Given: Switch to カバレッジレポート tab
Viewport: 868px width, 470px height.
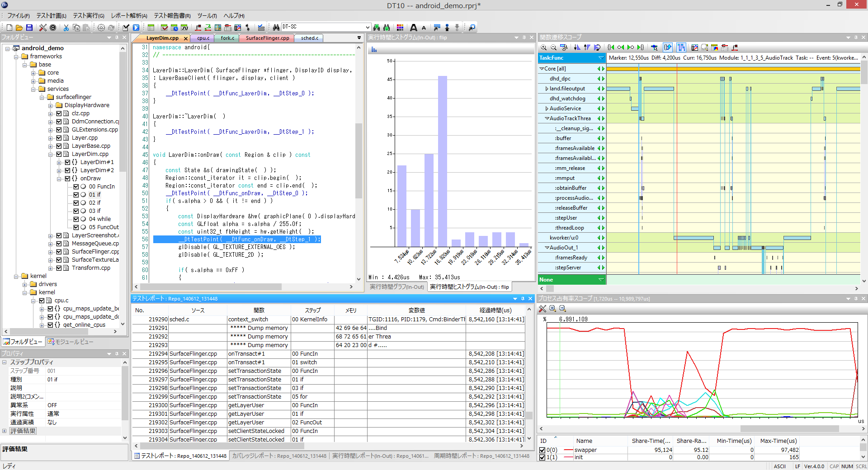Looking at the screenshot, I should tap(279, 456).
